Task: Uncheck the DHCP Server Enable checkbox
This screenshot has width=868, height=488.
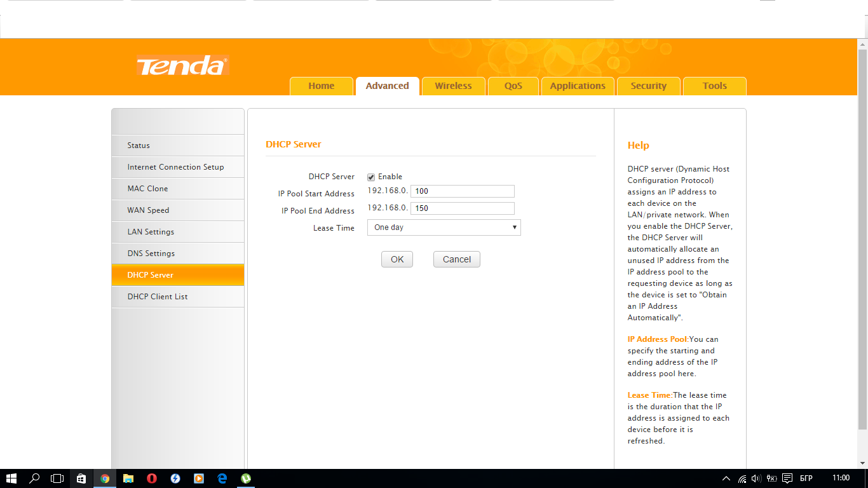Action: [371, 177]
